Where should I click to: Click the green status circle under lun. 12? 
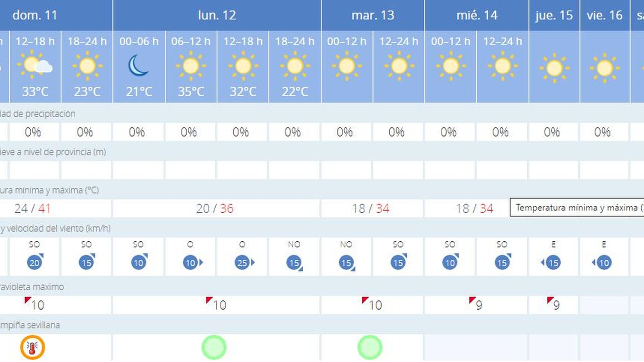[x=213, y=346]
